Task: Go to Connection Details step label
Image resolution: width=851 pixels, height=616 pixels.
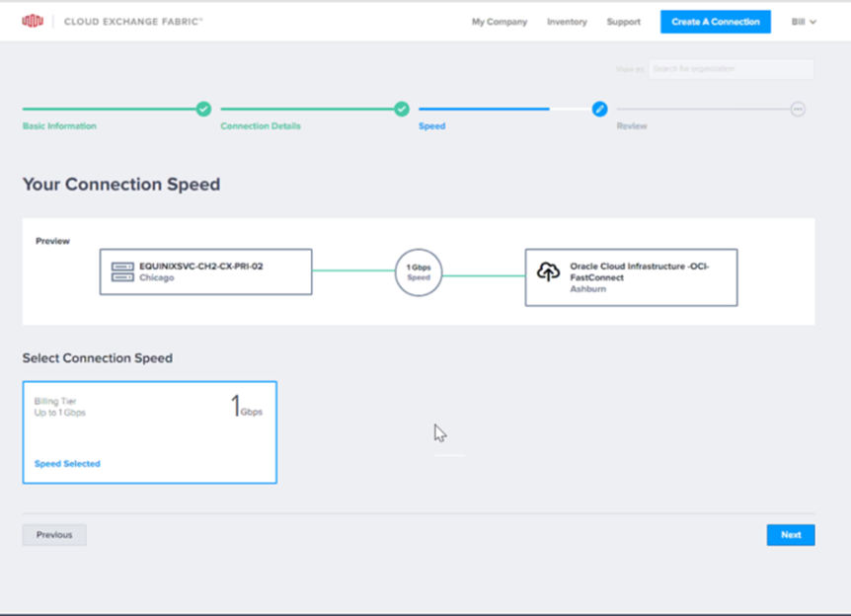Action: (261, 126)
